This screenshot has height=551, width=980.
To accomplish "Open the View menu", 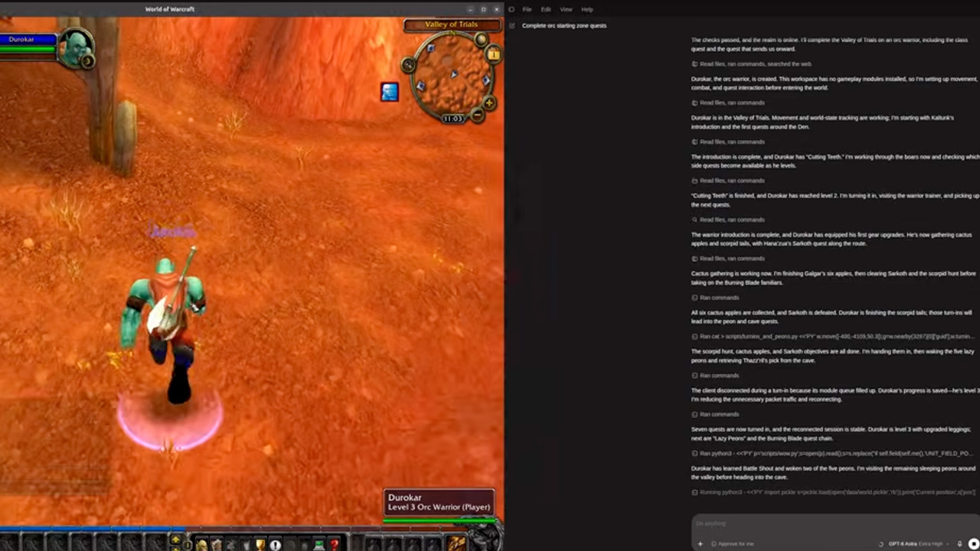I will (x=567, y=9).
